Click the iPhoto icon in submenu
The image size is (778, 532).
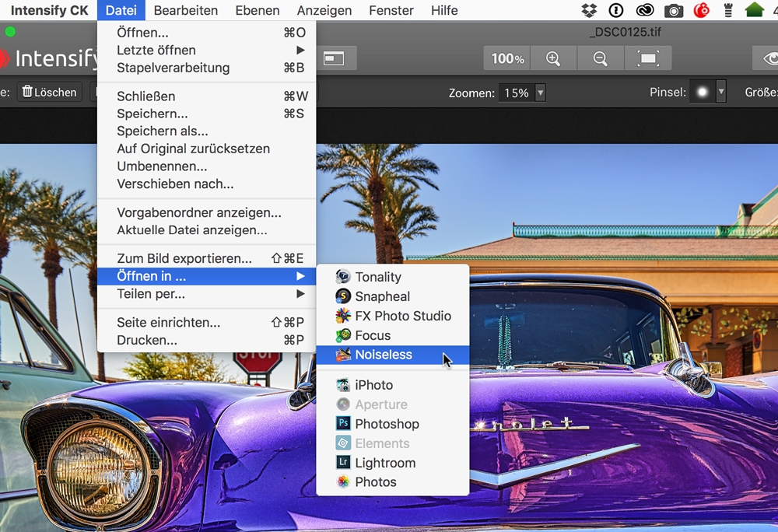[343, 385]
